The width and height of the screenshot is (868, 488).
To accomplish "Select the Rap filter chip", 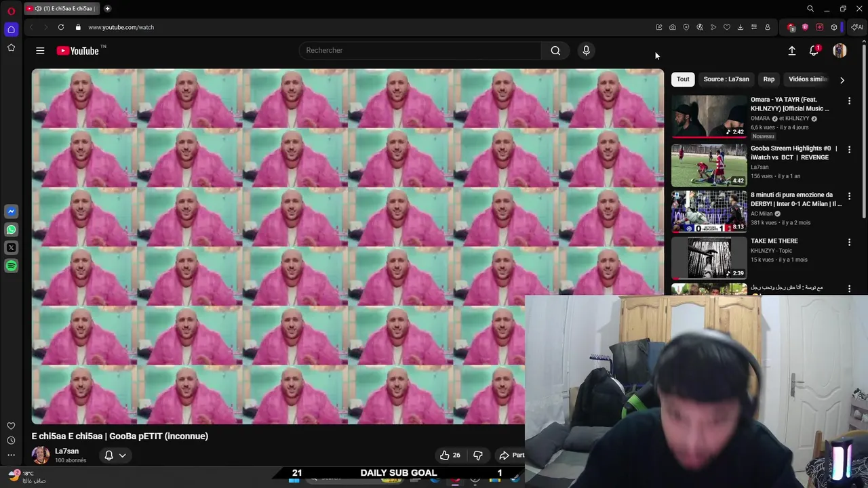I will 768,79.
